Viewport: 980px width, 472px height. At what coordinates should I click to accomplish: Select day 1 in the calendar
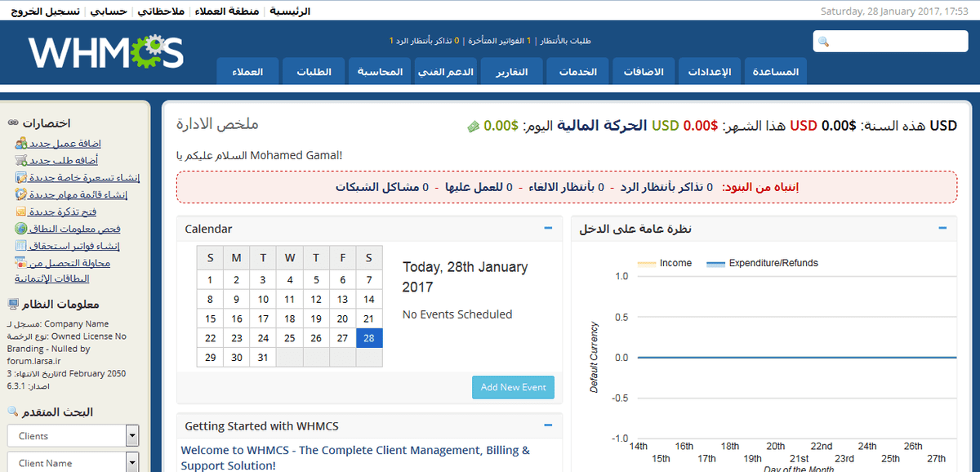(211, 279)
